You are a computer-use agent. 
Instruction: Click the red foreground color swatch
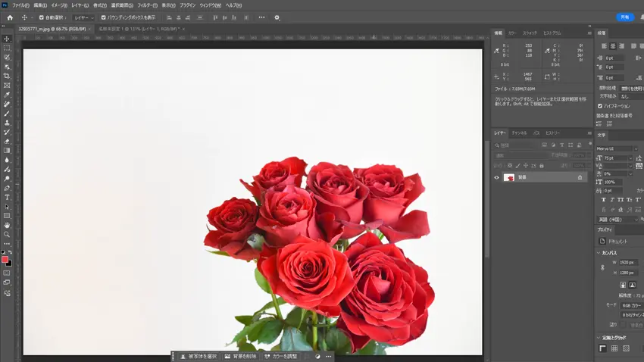pos(5,260)
